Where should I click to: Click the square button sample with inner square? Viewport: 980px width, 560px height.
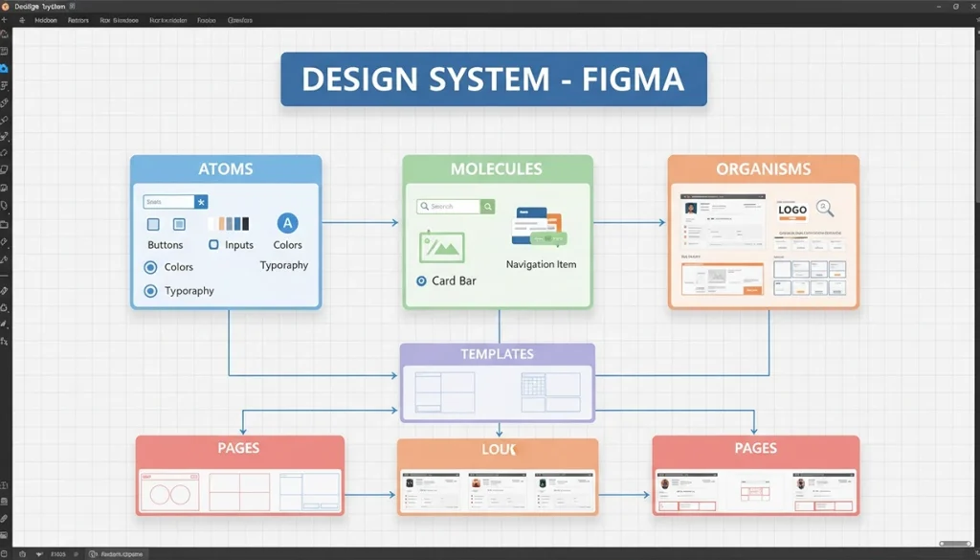(x=179, y=224)
